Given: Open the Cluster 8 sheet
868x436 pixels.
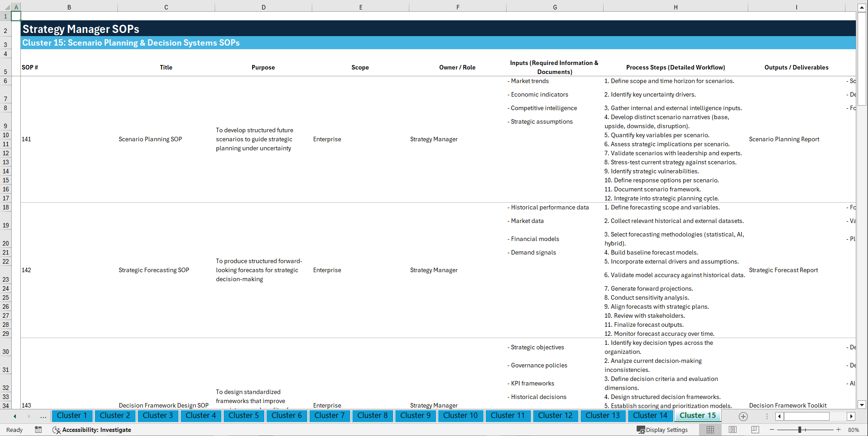Looking at the screenshot, I should click(x=372, y=416).
